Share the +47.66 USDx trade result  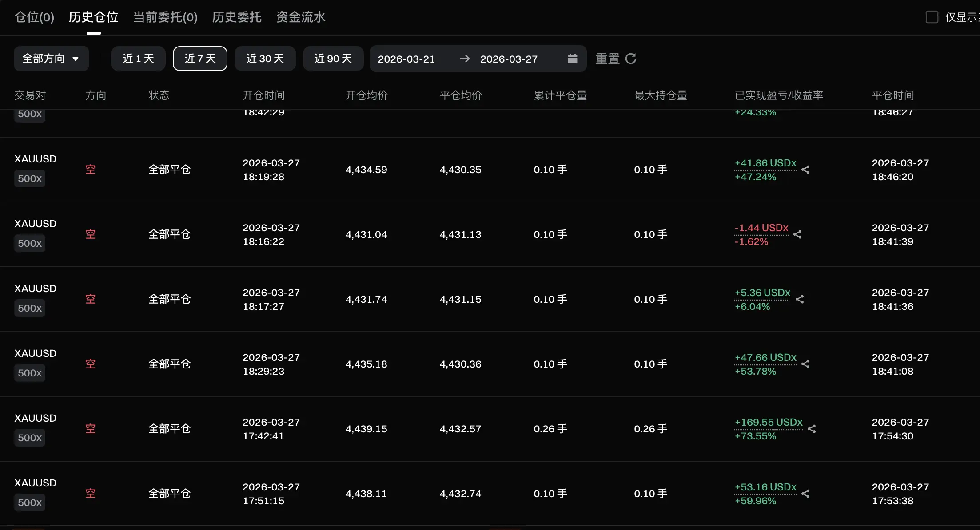click(x=805, y=364)
